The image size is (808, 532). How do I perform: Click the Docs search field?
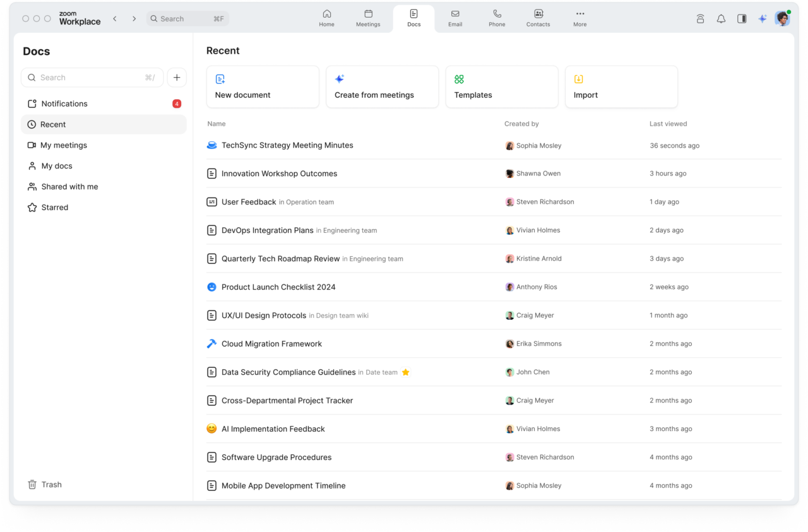click(x=92, y=77)
